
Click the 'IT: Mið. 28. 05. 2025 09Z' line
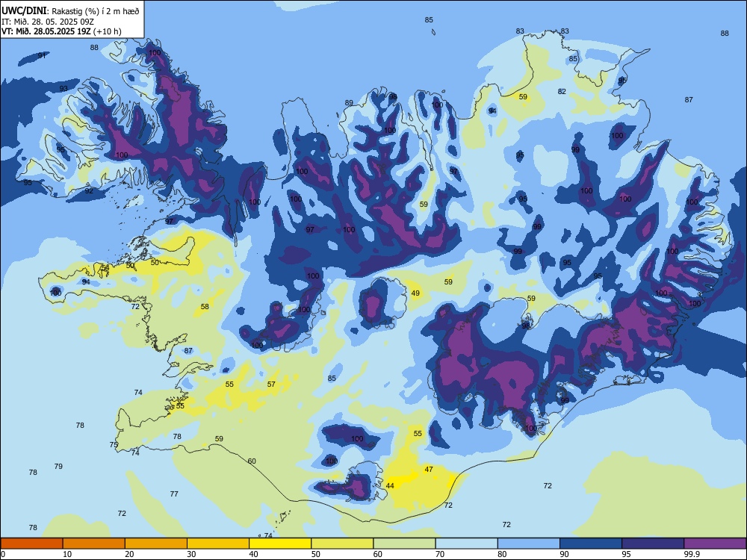pos(46,22)
